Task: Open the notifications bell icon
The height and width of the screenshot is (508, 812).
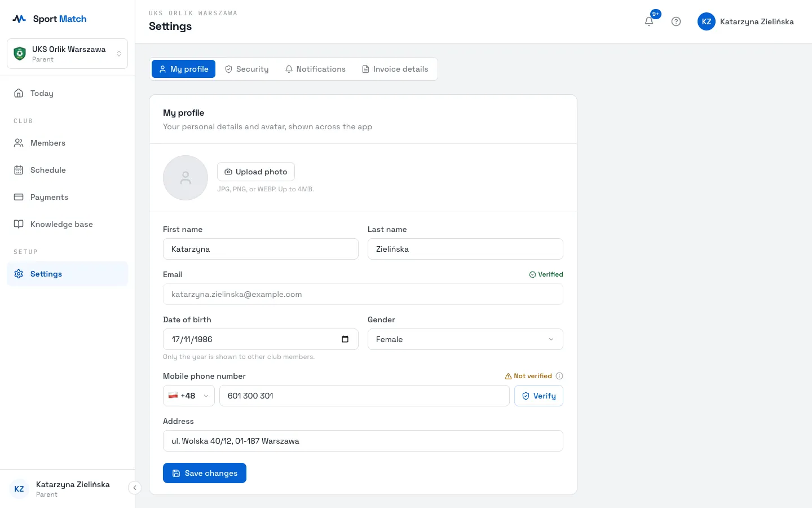Action: [x=649, y=21]
